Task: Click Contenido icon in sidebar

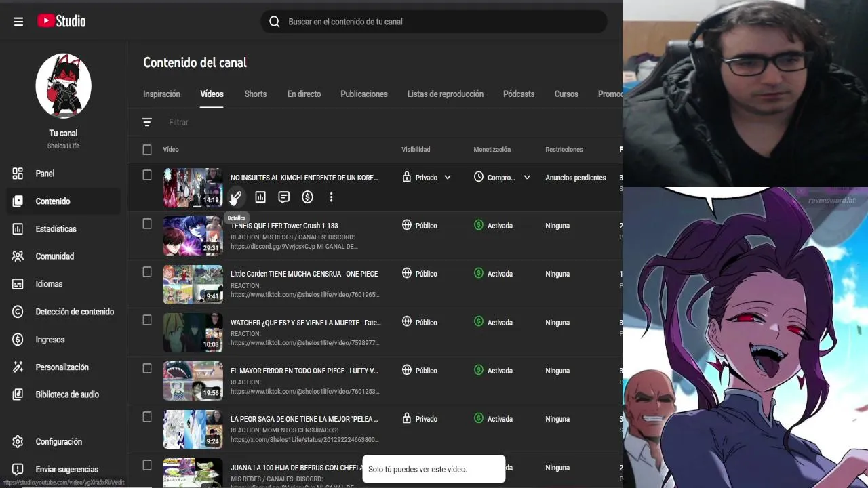Action: point(18,201)
